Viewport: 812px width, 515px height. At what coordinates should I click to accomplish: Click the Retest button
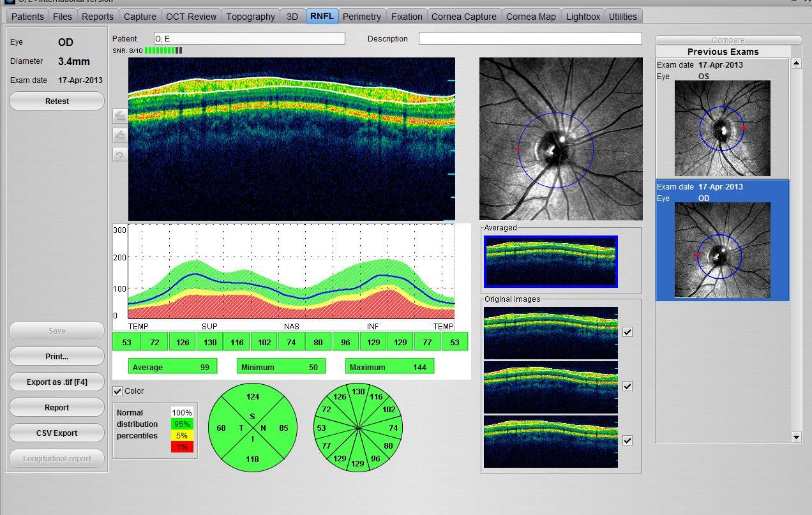[x=57, y=101]
